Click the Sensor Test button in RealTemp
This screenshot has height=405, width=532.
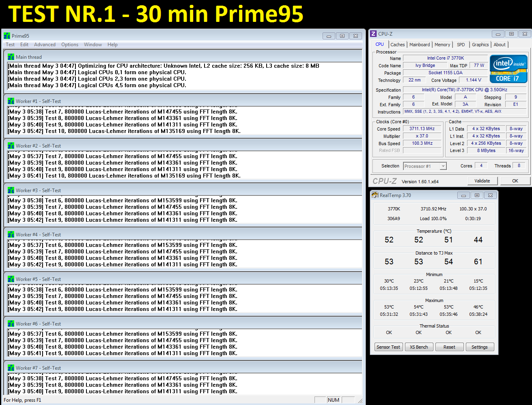[x=388, y=347]
